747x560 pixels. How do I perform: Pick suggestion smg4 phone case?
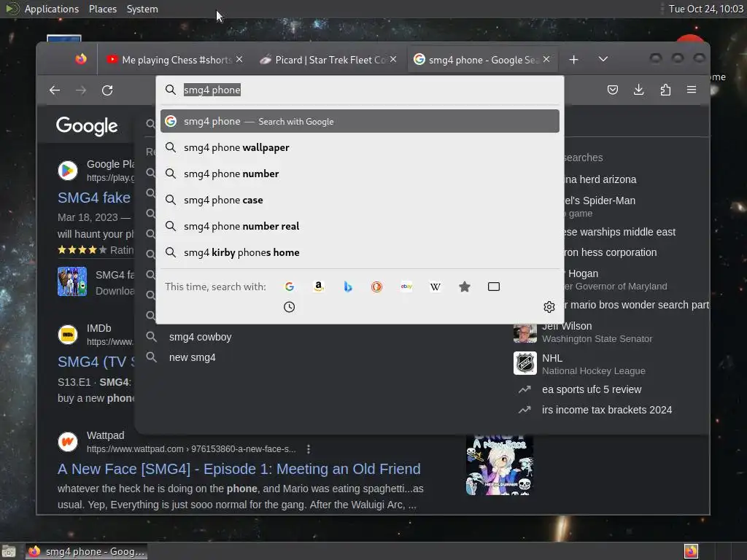click(x=360, y=200)
